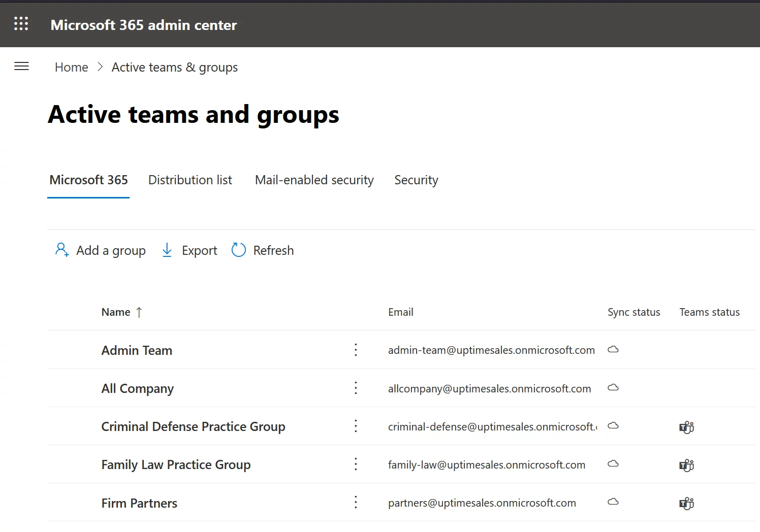Click Teams icon in Family Law row

point(686,465)
